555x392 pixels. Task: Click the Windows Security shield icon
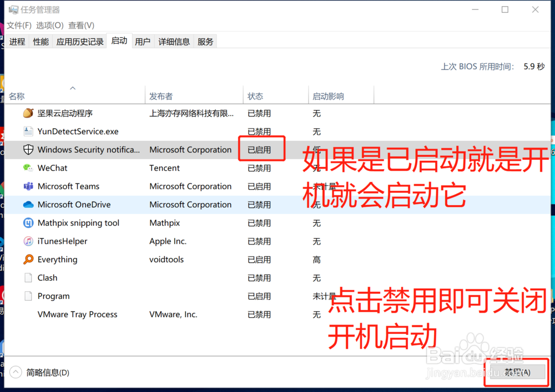(28, 150)
